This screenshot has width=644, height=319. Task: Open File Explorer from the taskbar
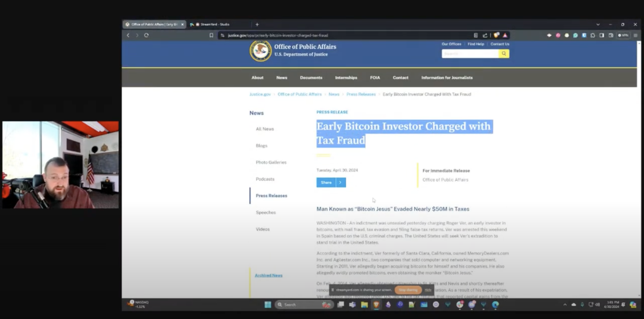tap(364, 305)
